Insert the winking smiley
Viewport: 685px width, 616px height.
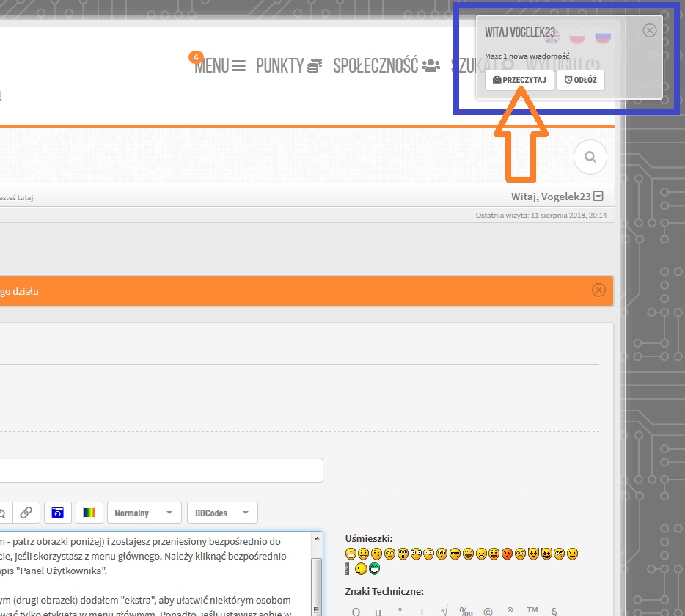(376, 554)
